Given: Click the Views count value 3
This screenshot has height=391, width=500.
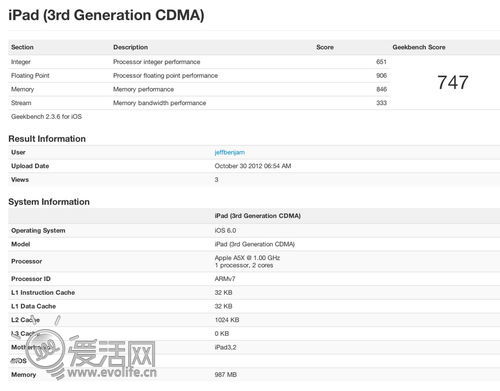Looking at the screenshot, I should coord(216,179).
